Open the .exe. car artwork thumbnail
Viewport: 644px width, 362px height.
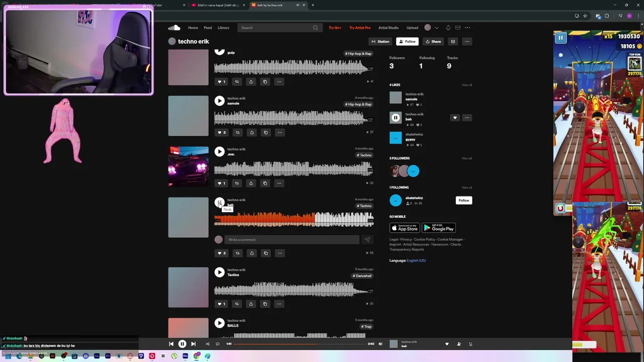click(188, 166)
